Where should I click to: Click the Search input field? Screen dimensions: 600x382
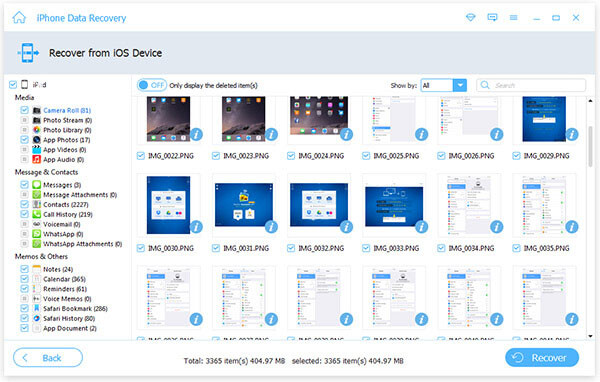coord(531,85)
